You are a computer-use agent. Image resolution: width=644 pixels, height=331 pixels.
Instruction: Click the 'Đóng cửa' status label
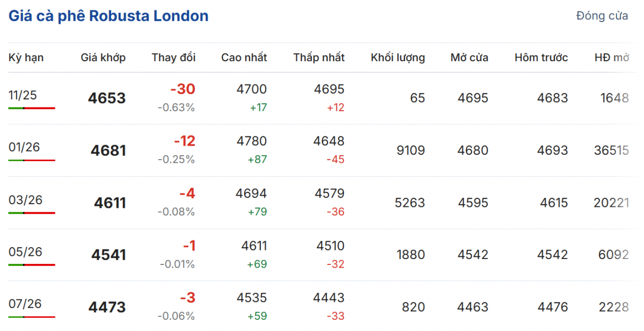(602, 16)
